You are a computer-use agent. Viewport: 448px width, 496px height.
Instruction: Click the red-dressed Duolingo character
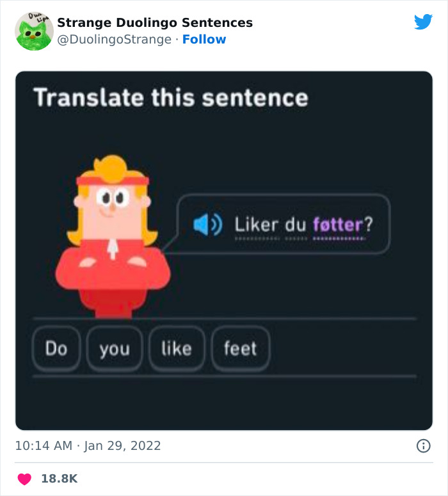(113, 237)
